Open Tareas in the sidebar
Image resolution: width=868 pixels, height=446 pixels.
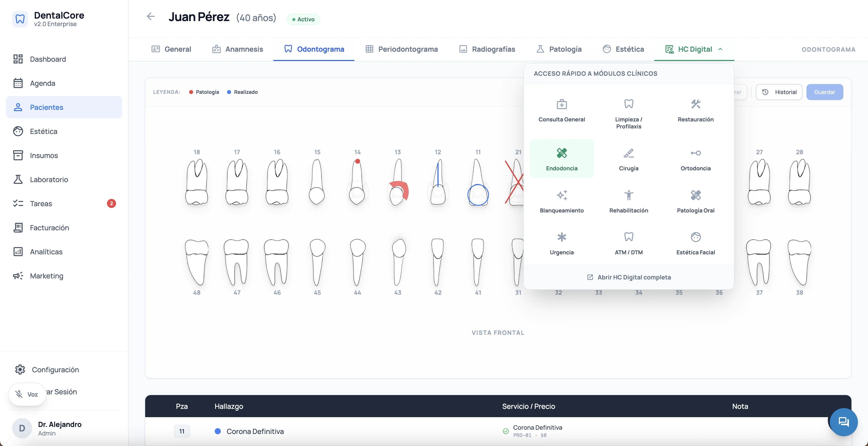pos(41,203)
